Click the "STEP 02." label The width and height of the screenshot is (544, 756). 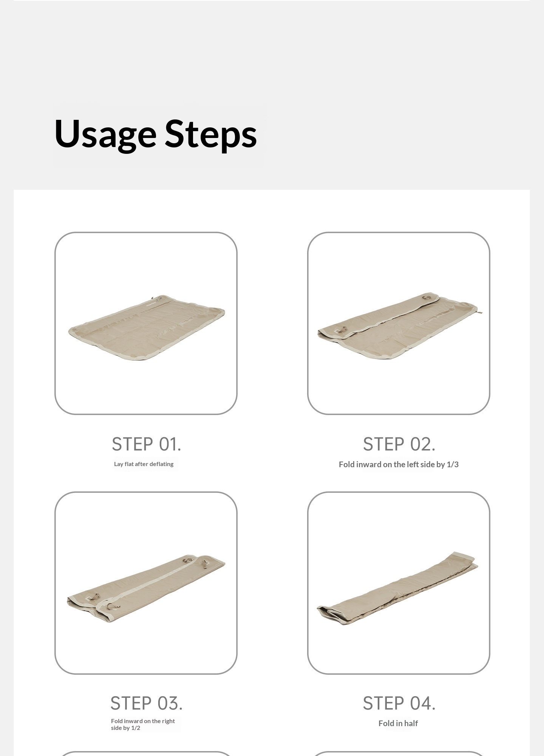point(399,444)
